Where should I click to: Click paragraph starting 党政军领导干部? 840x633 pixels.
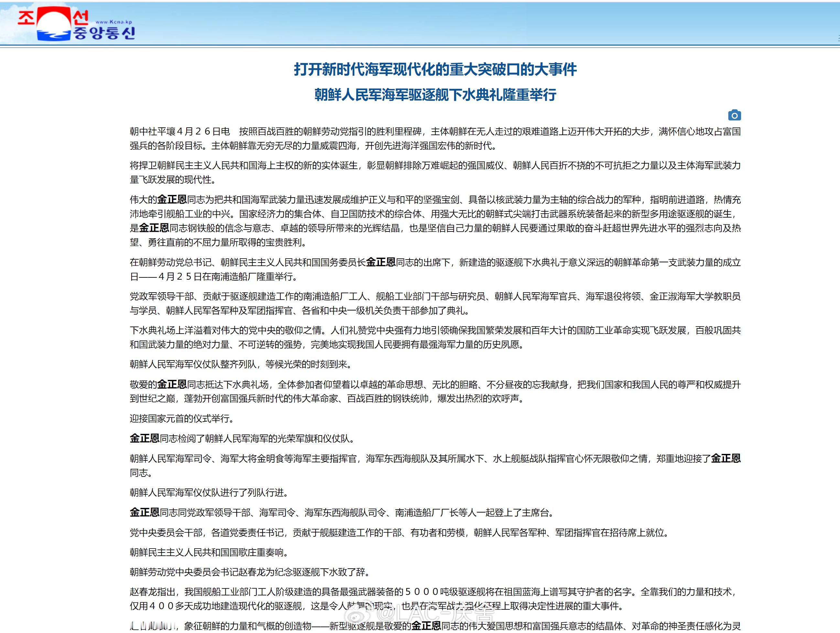(435, 303)
